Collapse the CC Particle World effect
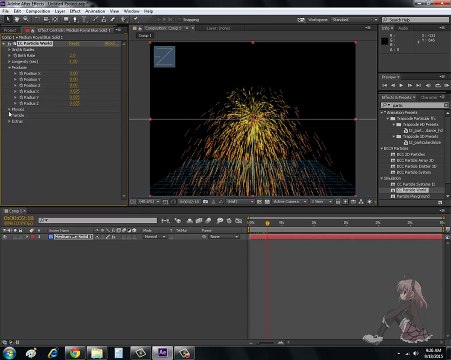This screenshot has height=360, width=451. point(4,44)
